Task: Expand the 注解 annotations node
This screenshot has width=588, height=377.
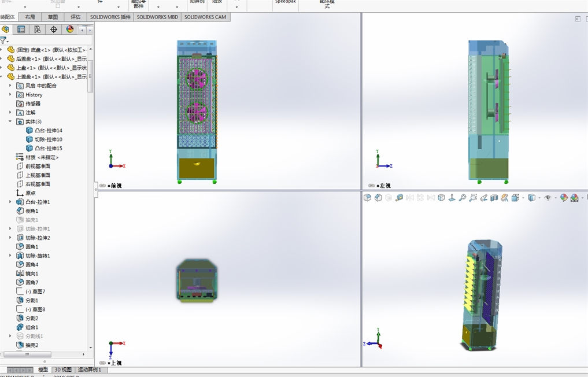Action: pyautogui.click(x=10, y=113)
